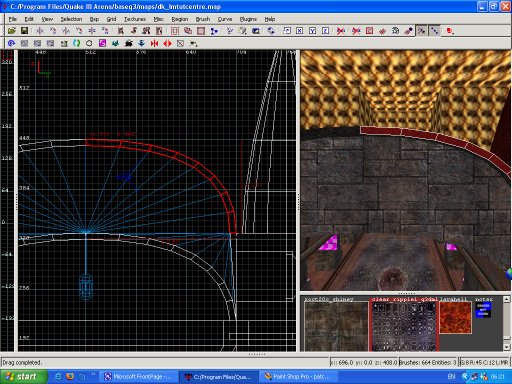Click the red boxed C icon
The width and height of the screenshot is (512, 384).
tap(369, 31)
